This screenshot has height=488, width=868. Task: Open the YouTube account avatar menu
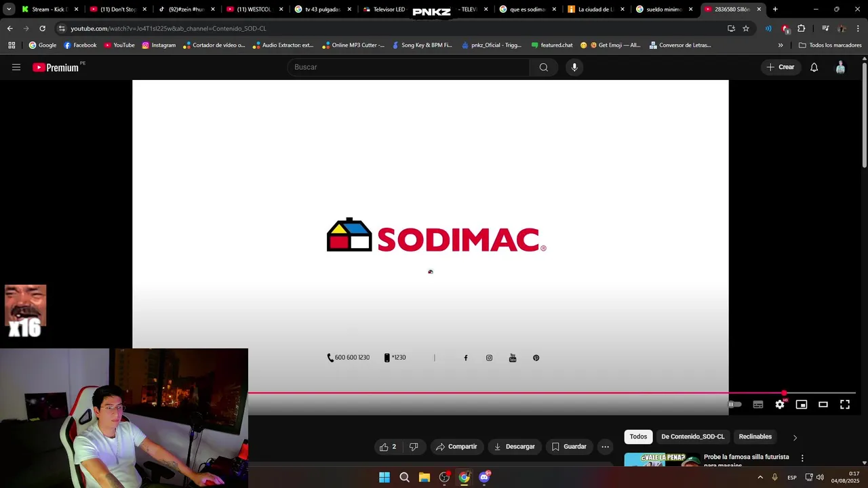[x=840, y=67]
